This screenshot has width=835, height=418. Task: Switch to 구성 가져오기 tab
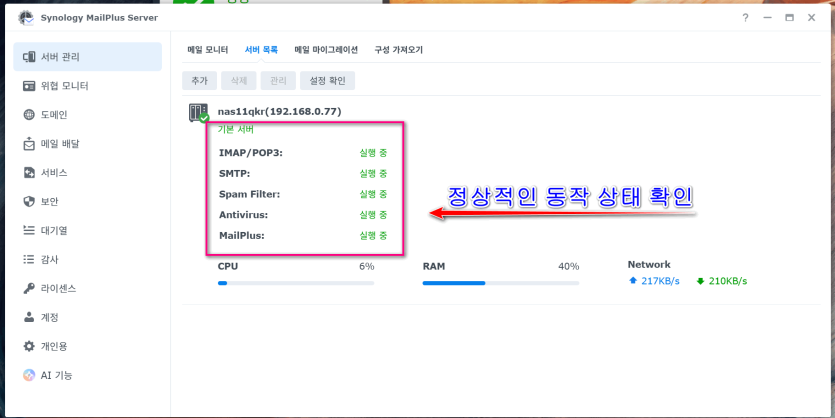tap(398, 50)
